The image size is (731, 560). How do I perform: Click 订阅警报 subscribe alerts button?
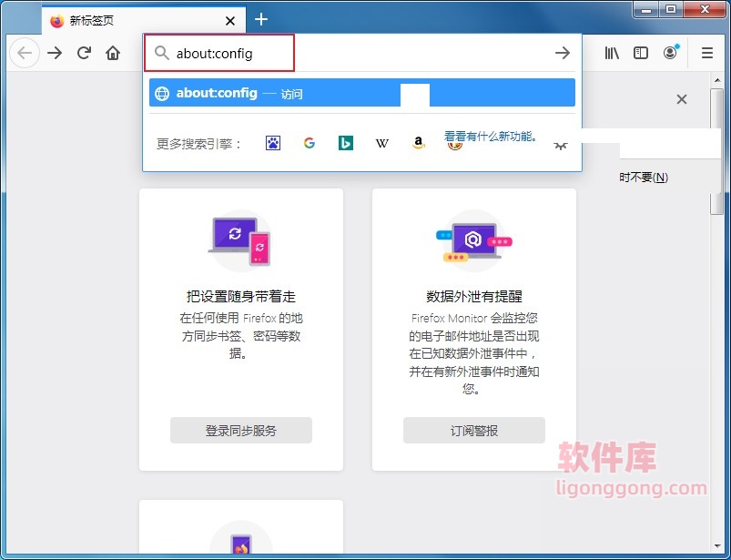pyautogui.click(x=473, y=430)
